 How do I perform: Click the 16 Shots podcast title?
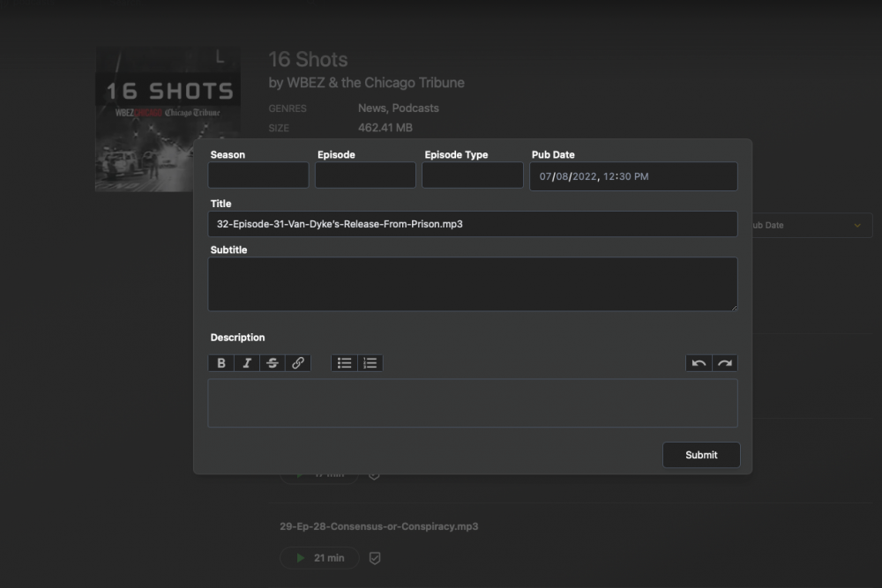308,59
